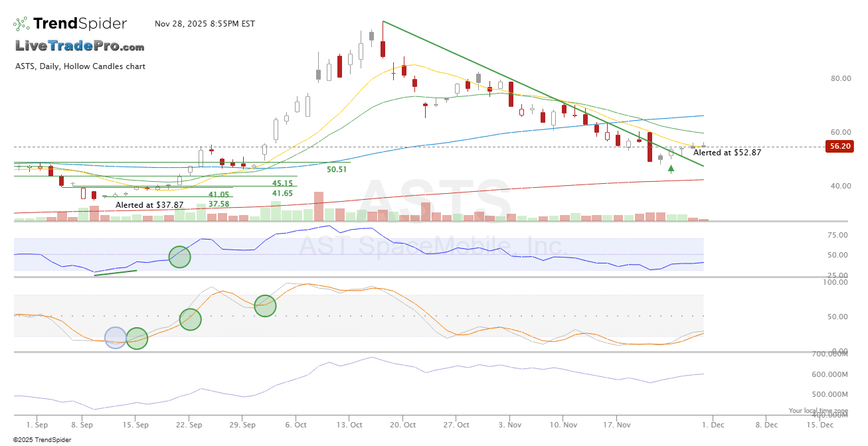Click the red 56.20 current price tag
The height and width of the screenshot is (446, 868).
point(839,146)
